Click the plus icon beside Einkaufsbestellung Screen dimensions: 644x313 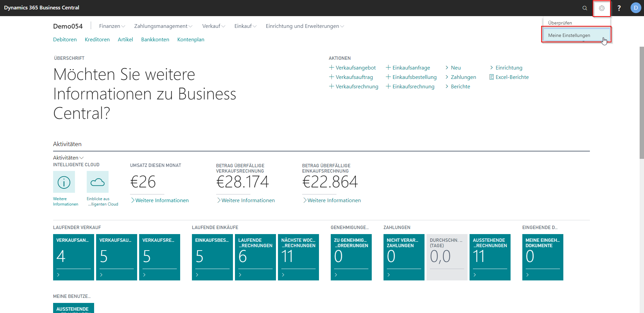tap(388, 77)
